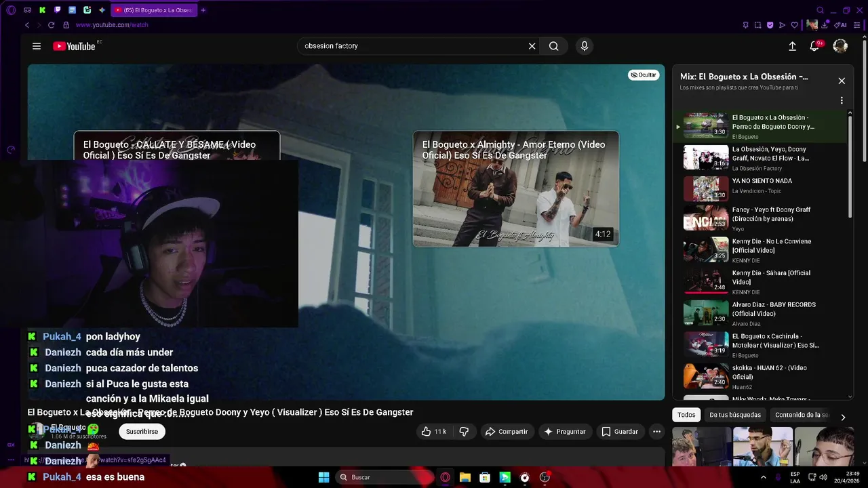Screen dimensions: 868x488
Task: Start voice search with the microphone
Action: (585, 46)
